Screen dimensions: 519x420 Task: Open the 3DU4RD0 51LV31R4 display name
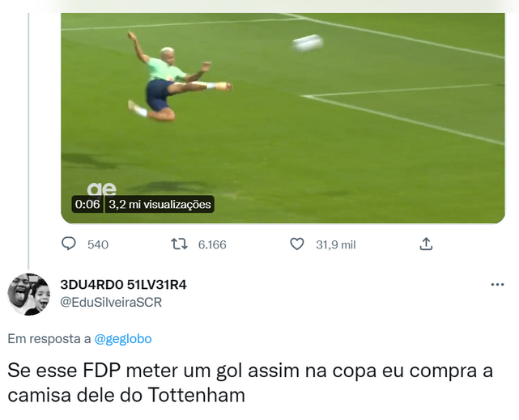coord(123,285)
